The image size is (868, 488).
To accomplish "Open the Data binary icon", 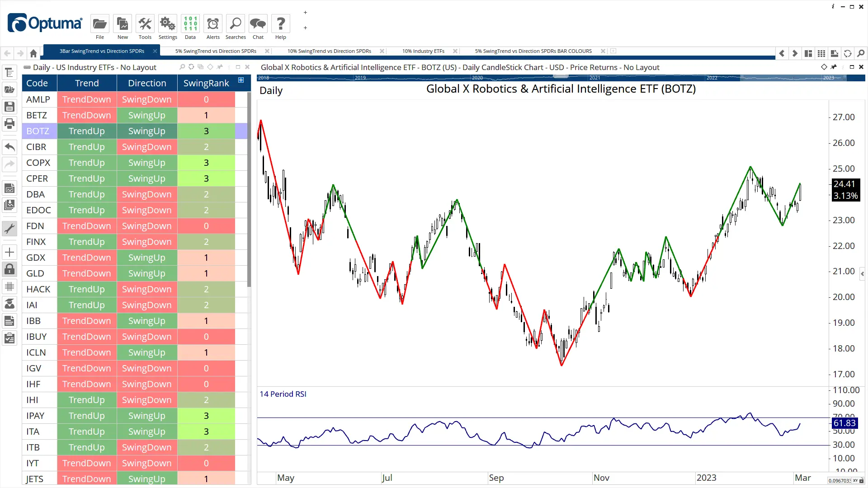I will (x=190, y=24).
